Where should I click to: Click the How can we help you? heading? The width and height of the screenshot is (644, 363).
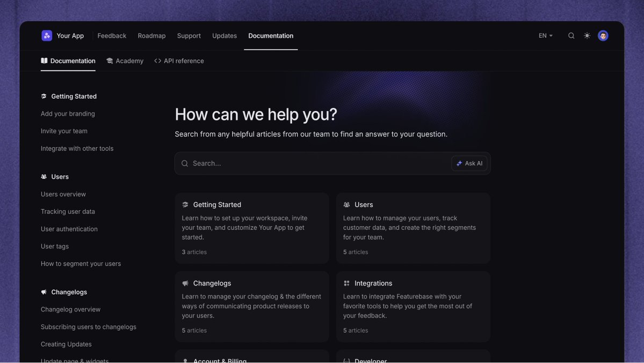[256, 115]
